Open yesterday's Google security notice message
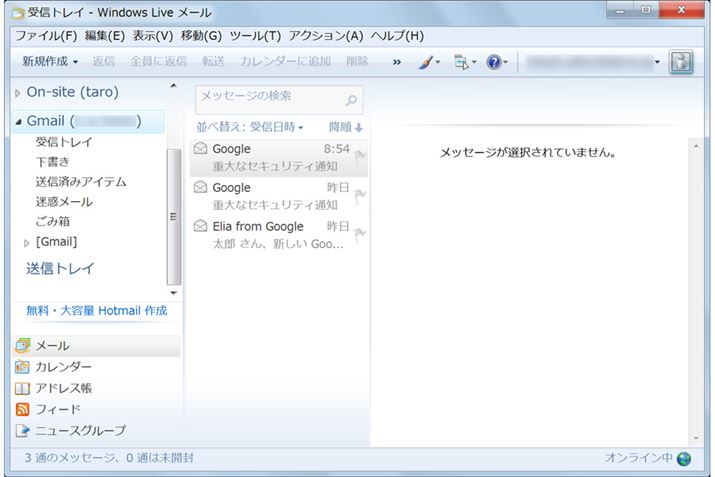The height and width of the screenshot is (477, 715). [x=279, y=196]
